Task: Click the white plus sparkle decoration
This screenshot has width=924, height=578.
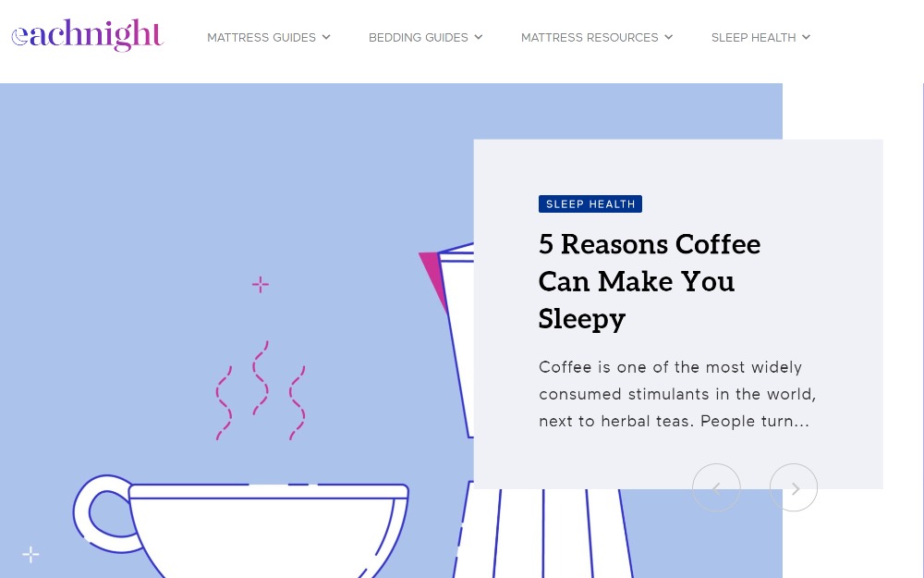Action: click(30, 555)
